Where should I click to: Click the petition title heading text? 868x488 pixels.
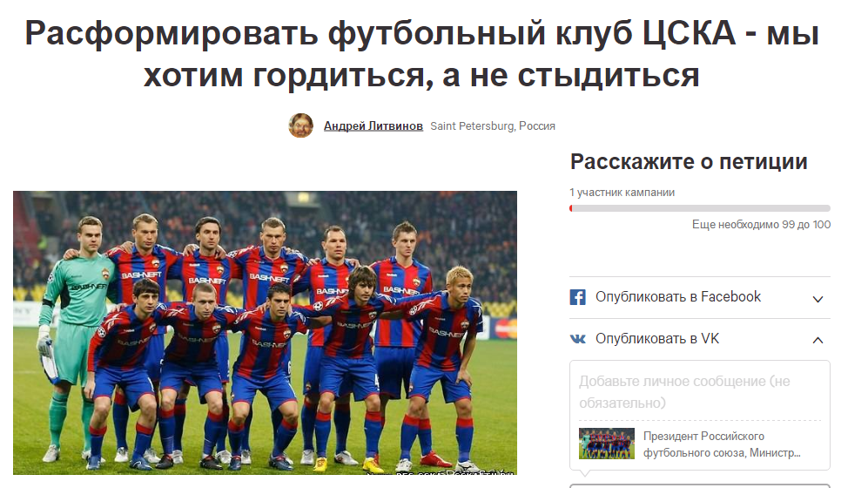422,54
